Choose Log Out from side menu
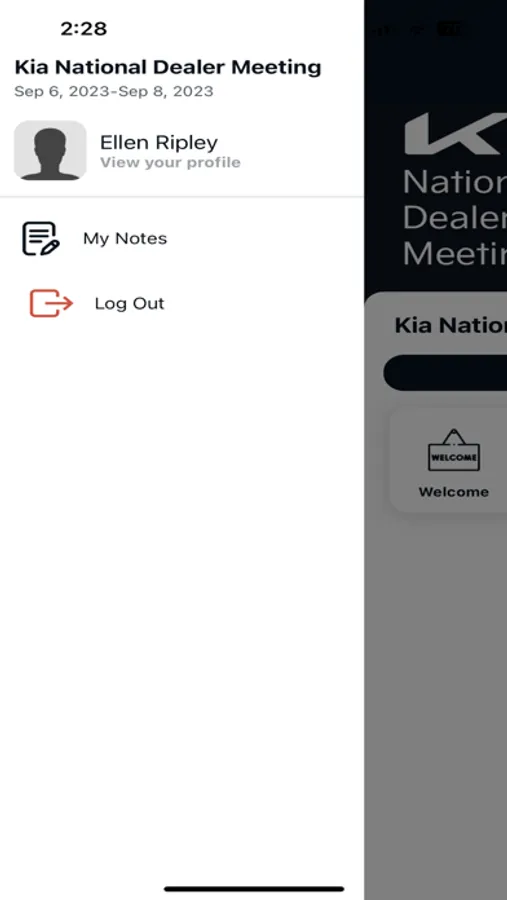 click(x=129, y=303)
